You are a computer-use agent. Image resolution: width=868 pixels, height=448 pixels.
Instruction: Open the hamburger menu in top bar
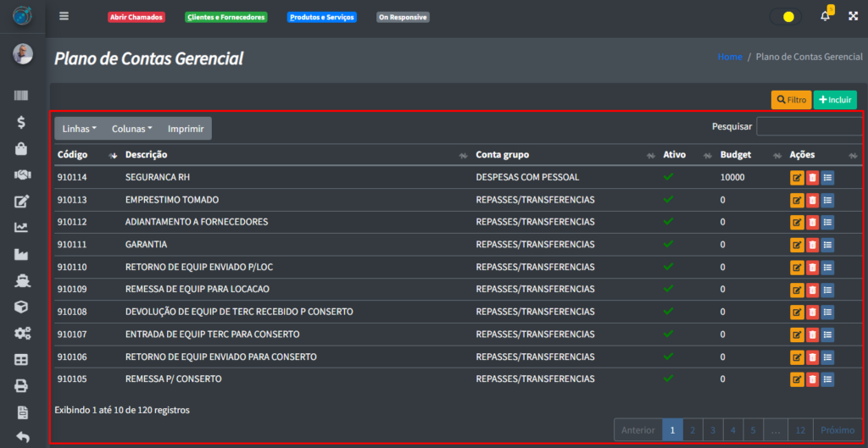(x=64, y=16)
